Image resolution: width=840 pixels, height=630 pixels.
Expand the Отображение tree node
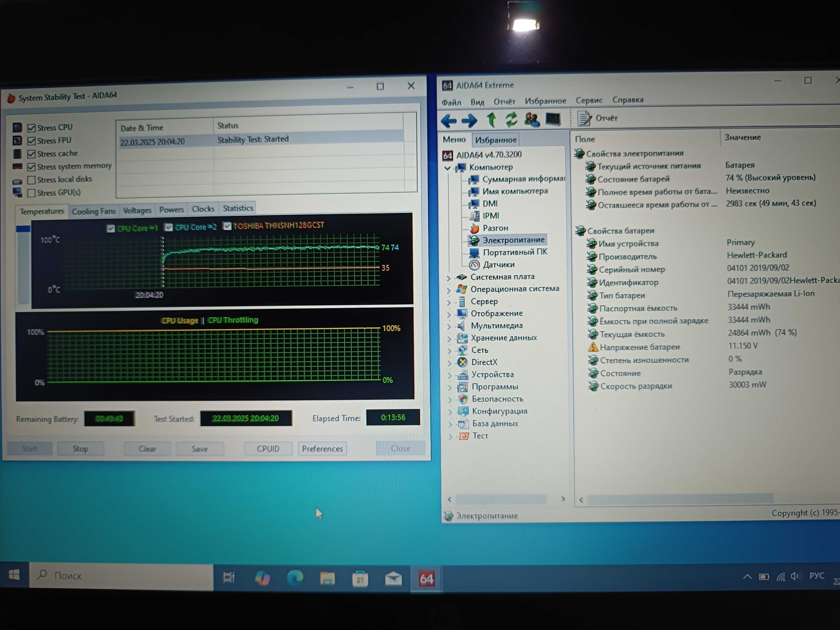[449, 314]
